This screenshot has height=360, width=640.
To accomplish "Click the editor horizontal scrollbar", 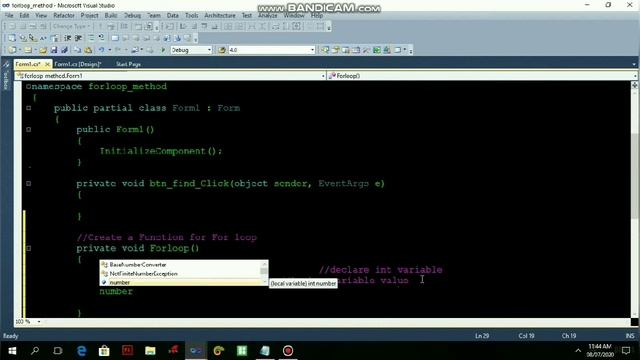I will pyautogui.click(x=335, y=322).
